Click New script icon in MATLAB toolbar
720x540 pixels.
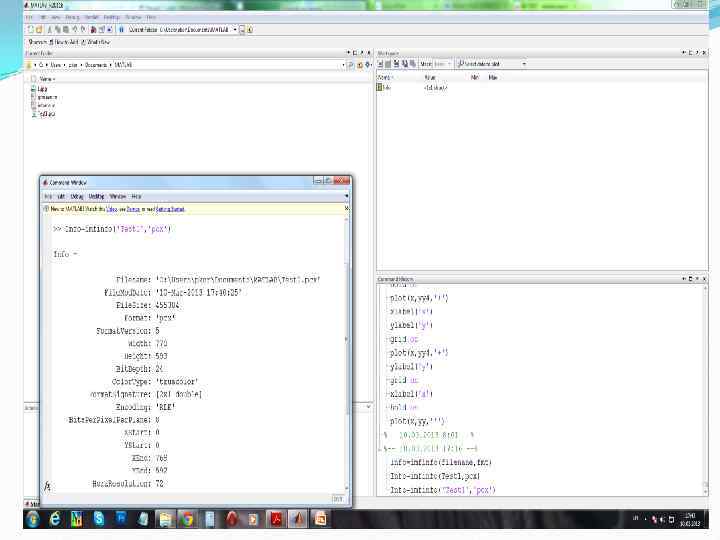[x=31, y=29]
